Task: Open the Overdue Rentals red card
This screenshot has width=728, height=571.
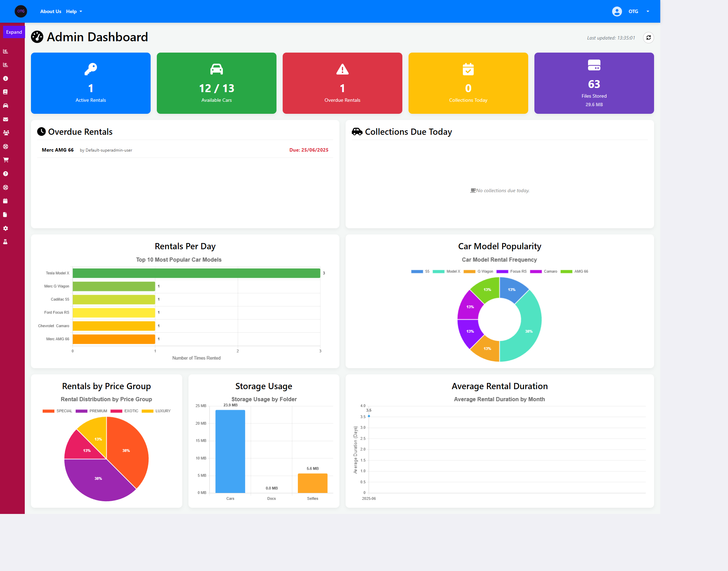Action: pyautogui.click(x=343, y=83)
